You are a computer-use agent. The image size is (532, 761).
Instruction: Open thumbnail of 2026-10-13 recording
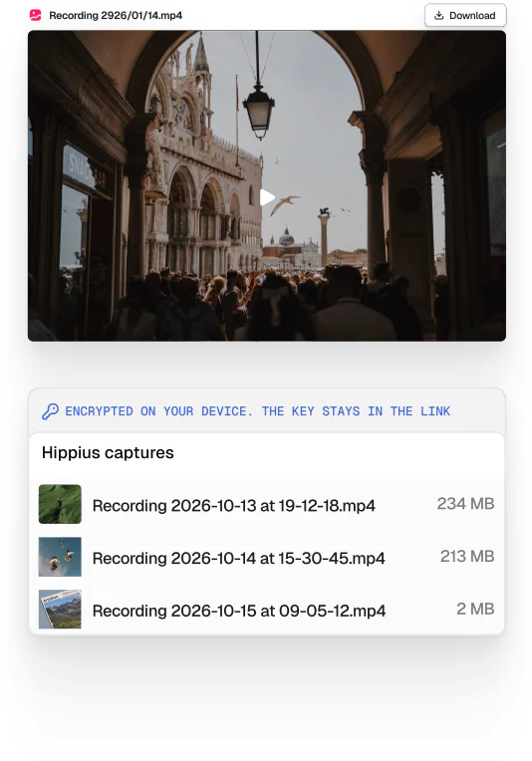(x=60, y=504)
